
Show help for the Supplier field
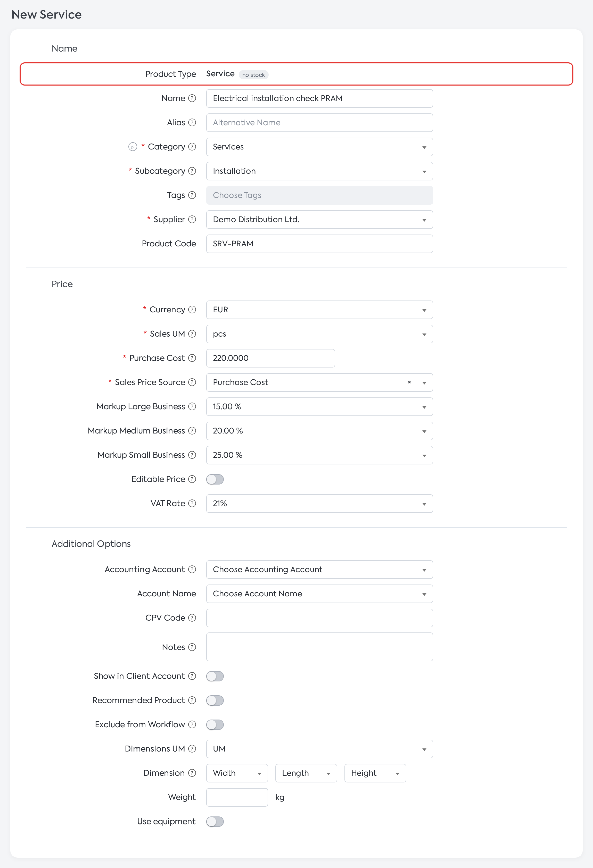pyautogui.click(x=192, y=220)
